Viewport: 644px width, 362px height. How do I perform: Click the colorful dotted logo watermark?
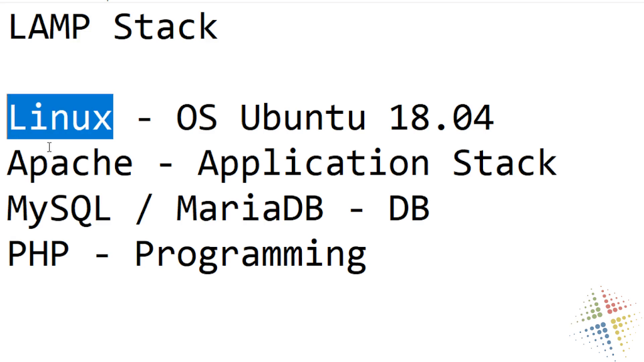coord(606,324)
